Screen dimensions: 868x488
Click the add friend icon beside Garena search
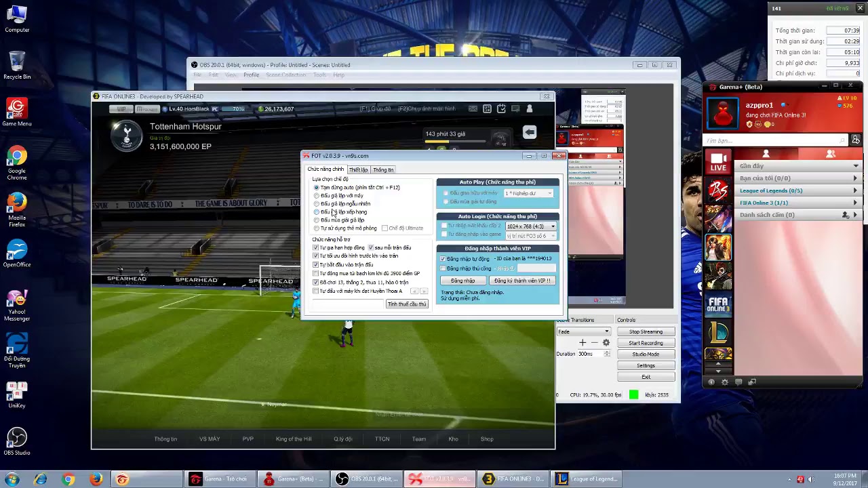tap(856, 140)
